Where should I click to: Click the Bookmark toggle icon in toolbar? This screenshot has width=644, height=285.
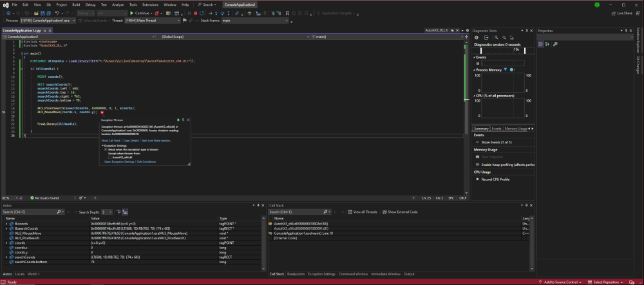pos(287,13)
